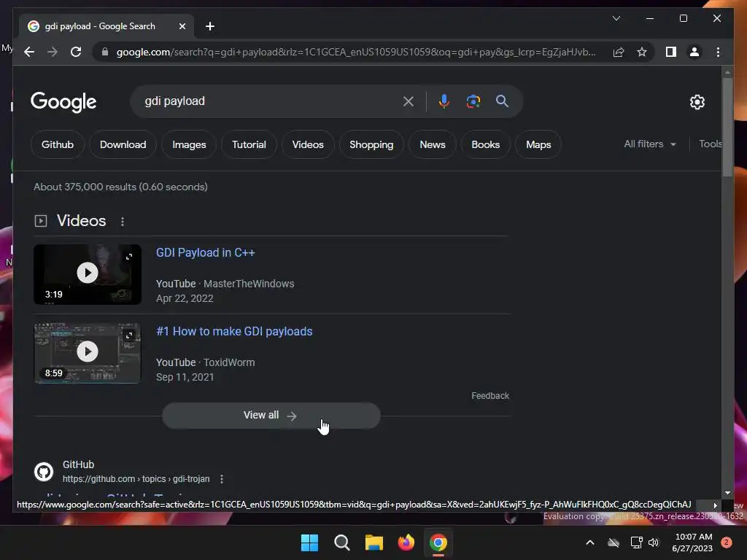Click the Chrome taskbar icon
This screenshot has height=560, width=747.
pyautogui.click(x=438, y=542)
